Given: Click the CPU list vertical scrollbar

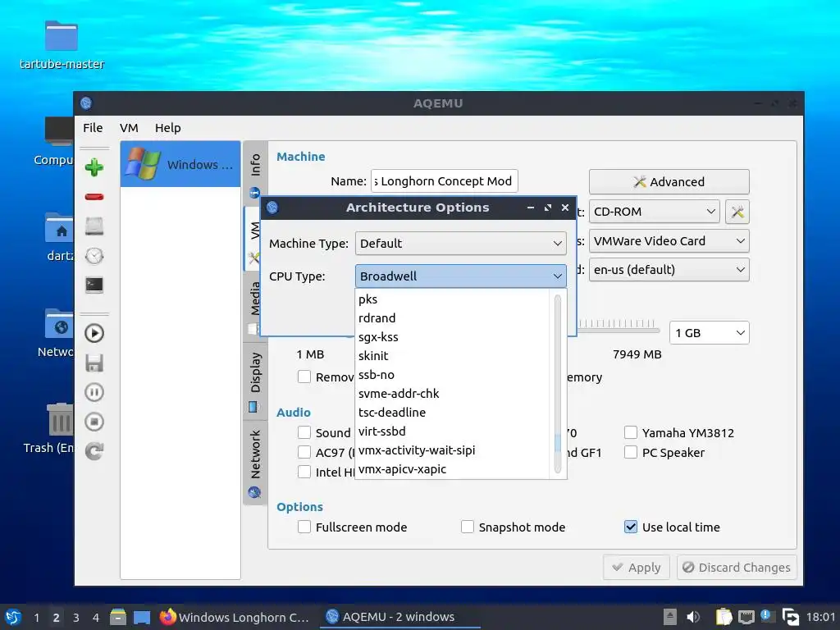Looking at the screenshot, I should [558, 384].
